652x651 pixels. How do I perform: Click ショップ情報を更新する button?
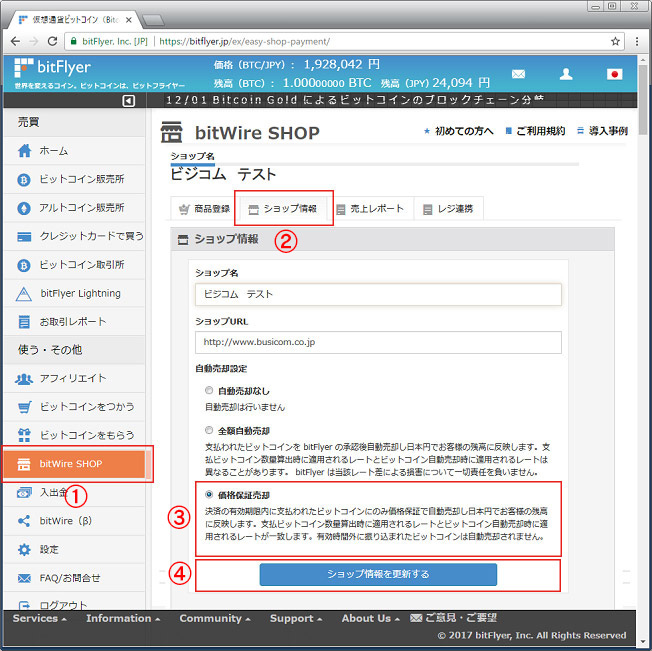point(378,575)
